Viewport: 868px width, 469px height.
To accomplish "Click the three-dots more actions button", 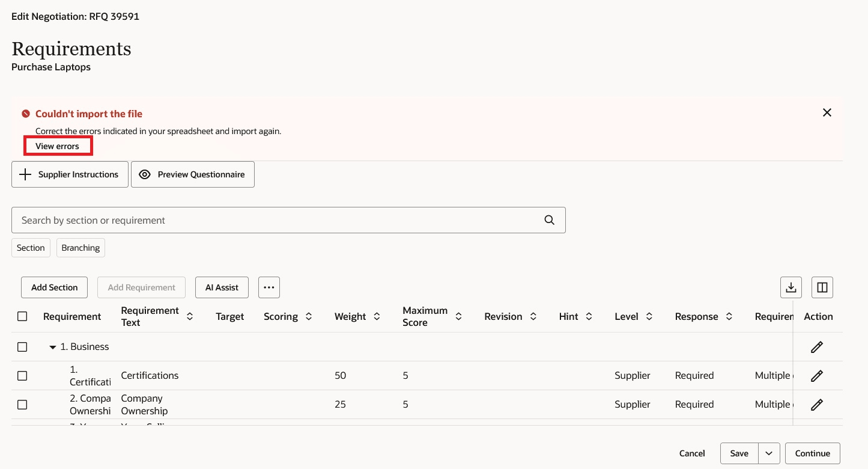I will coord(269,287).
